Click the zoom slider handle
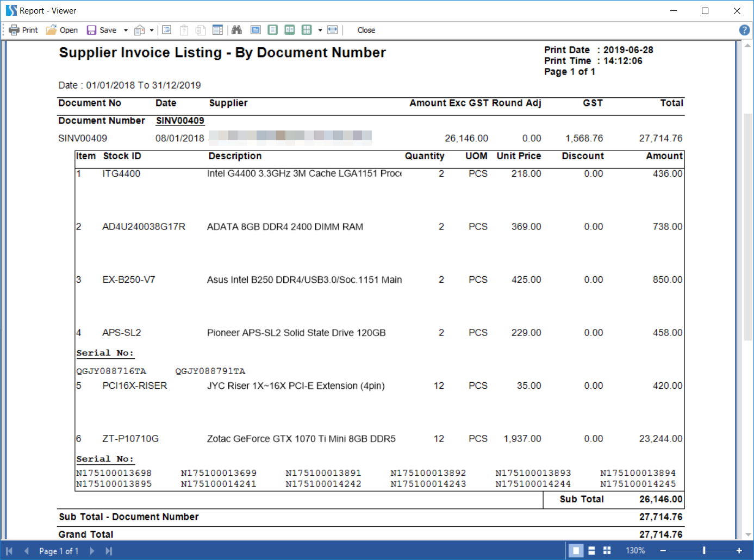754x560 pixels. [704, 551]
